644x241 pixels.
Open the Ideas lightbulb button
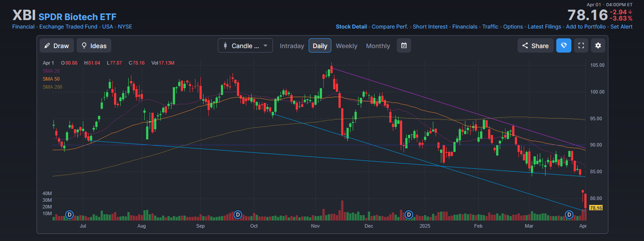pyautogui.click(x=94, y=45)
